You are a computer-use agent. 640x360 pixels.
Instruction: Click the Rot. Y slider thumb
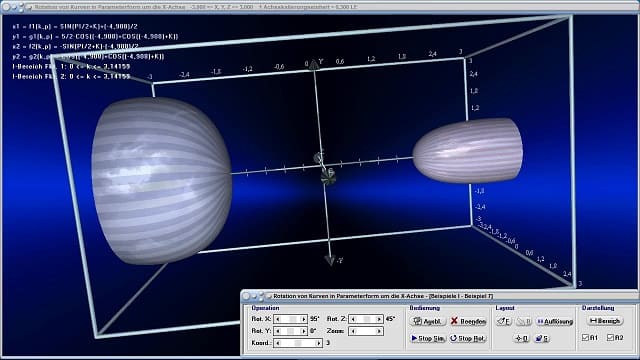(291, 331)
